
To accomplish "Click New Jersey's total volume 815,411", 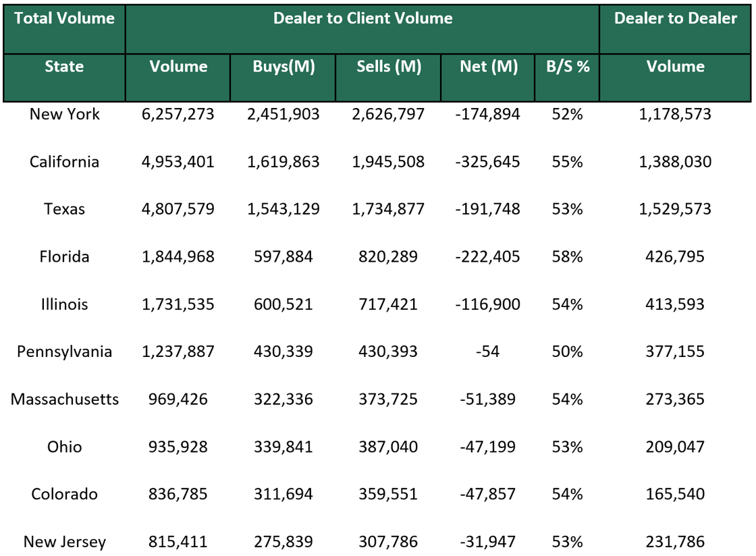I will click(x=178, y=541).
